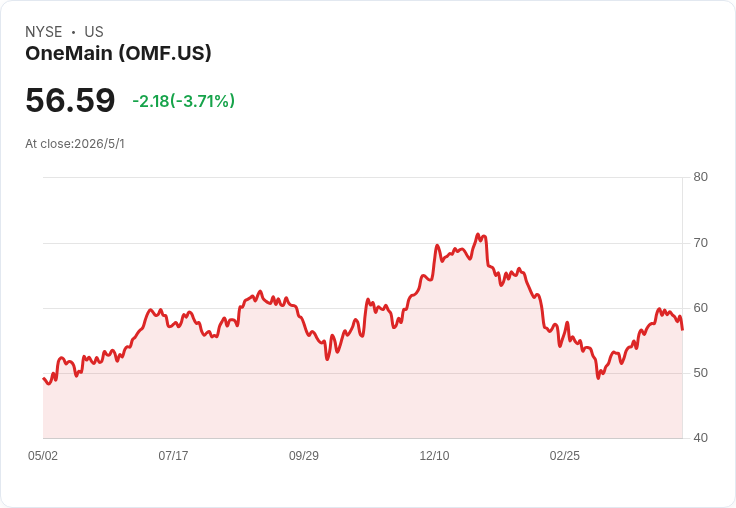
Task: Click the 09/29 date axis label
Action: (x=304, y=456)
